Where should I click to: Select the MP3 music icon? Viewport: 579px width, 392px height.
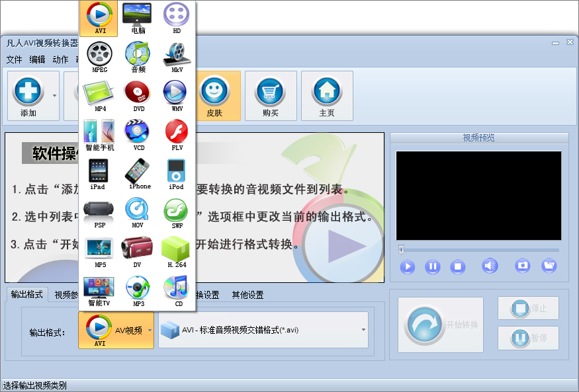[x=138, y=292]
